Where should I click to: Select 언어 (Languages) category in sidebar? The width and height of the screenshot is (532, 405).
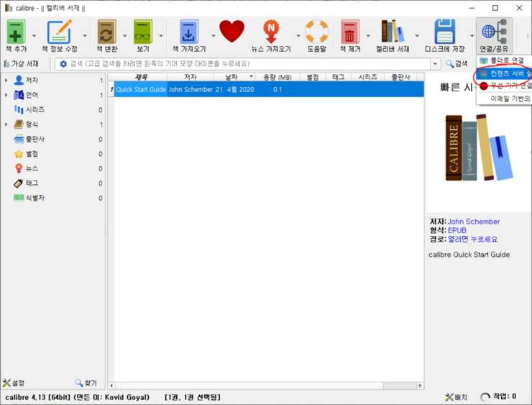(32, 95)
